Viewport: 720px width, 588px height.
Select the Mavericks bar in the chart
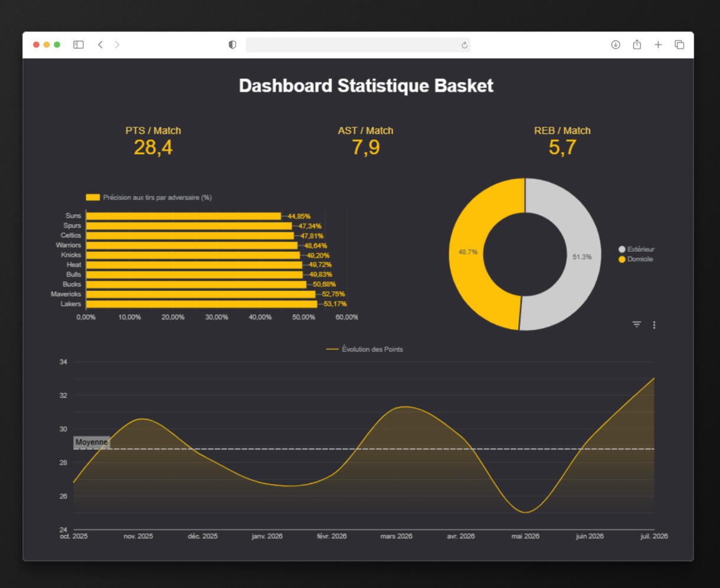201,294
